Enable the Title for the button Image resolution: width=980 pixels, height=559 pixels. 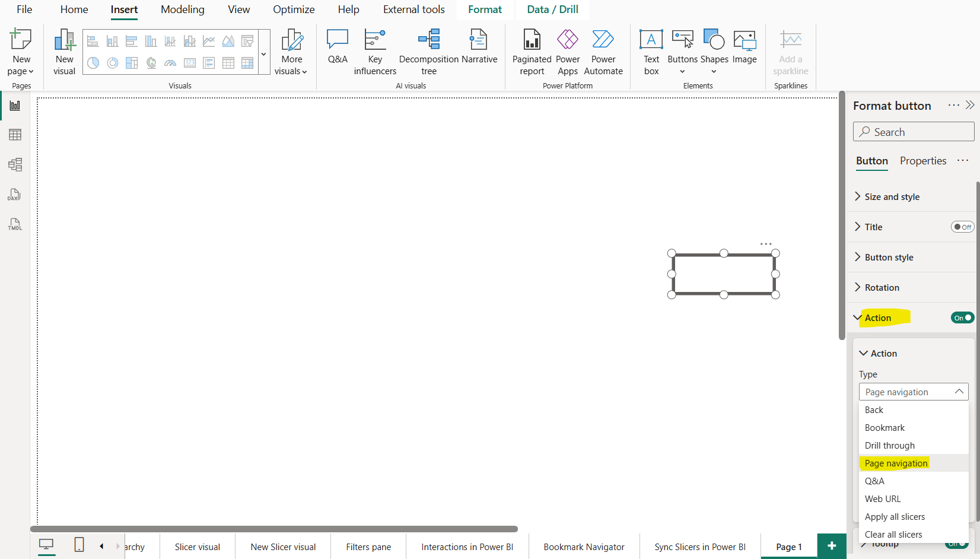click(x=962, y=227)
